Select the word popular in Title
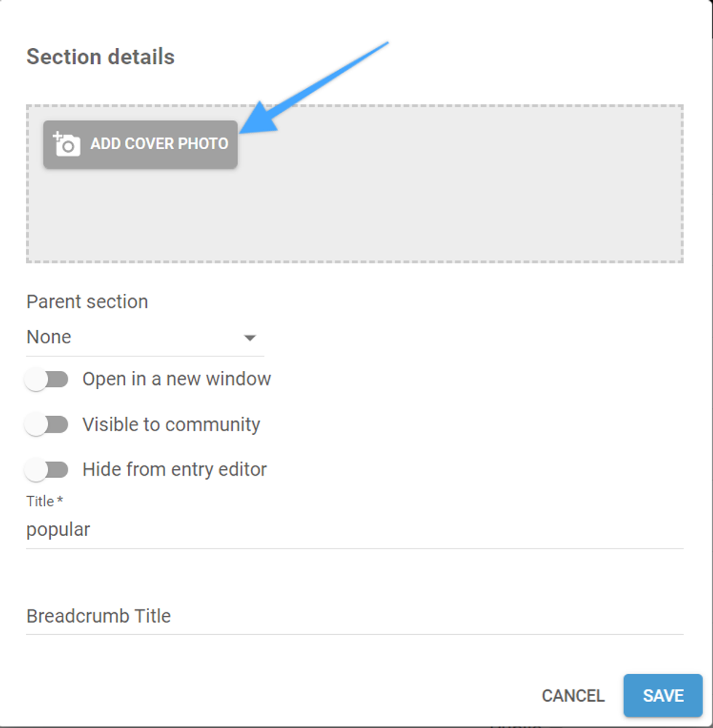Image resolution: width=713 pixels, height=728 pixels. [x=58, y=529]
